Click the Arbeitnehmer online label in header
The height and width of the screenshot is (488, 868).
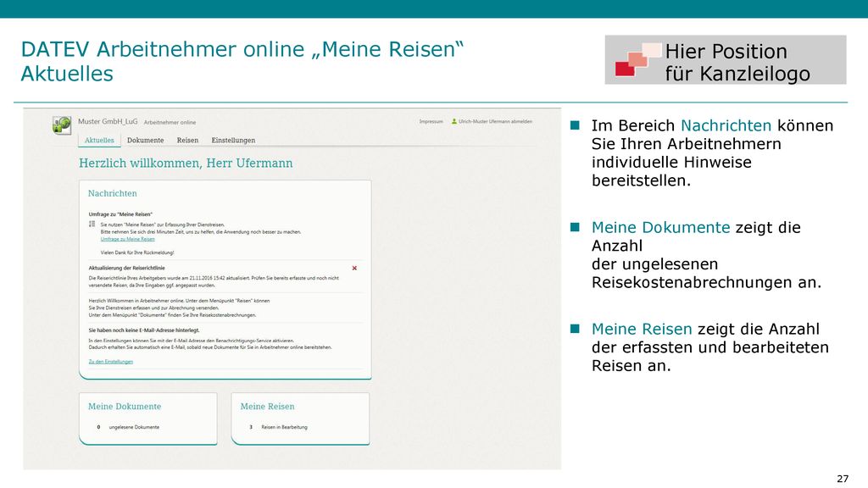[170, 122]
